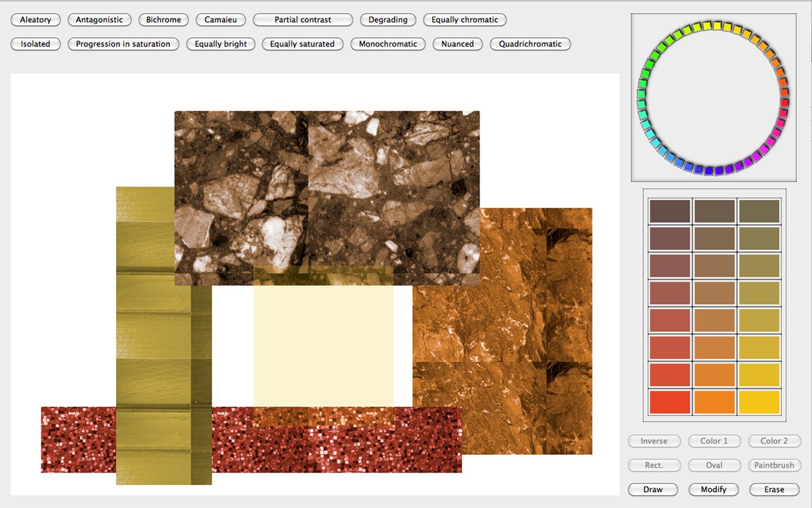Click the Progression in saturation button
Screen dimensions: 812x508
pos(123,44)
